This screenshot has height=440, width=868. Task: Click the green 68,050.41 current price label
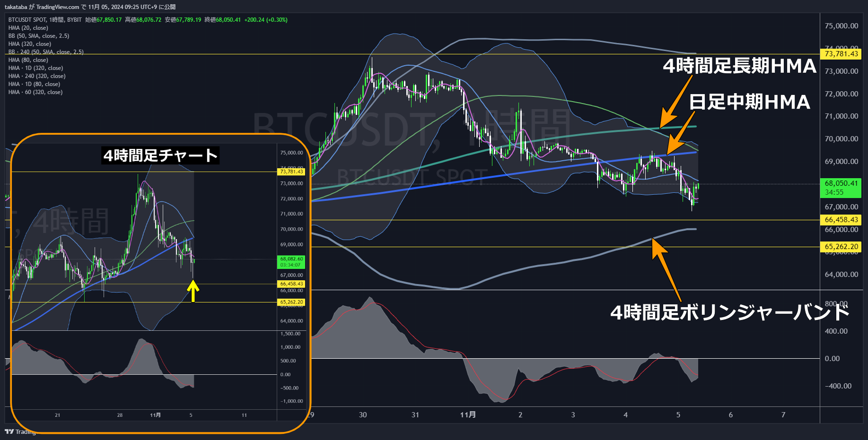click(x=841, y=188)
